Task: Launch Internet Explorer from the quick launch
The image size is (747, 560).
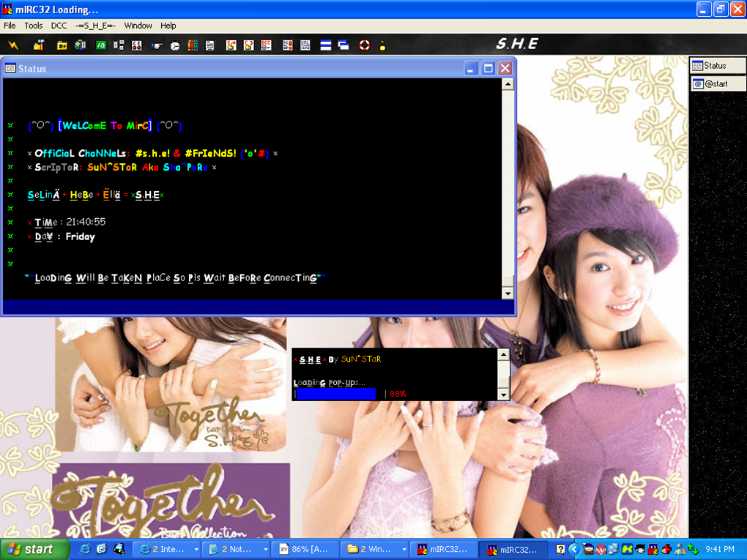Action: pyautogui.click(x=85, y=549)
